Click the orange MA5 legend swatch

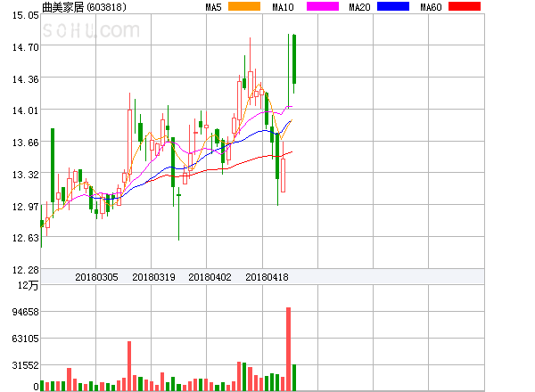pyautogui.click(x=244, y=6)
